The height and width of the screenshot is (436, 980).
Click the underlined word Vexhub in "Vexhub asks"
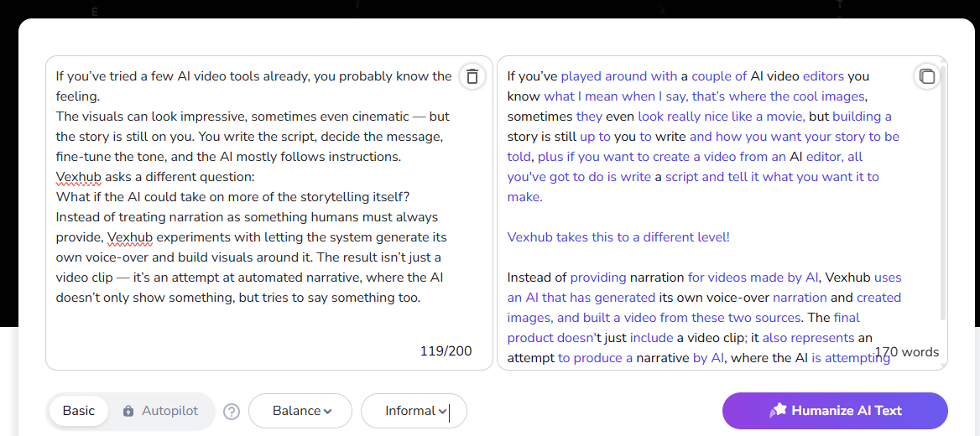[77, 177]
